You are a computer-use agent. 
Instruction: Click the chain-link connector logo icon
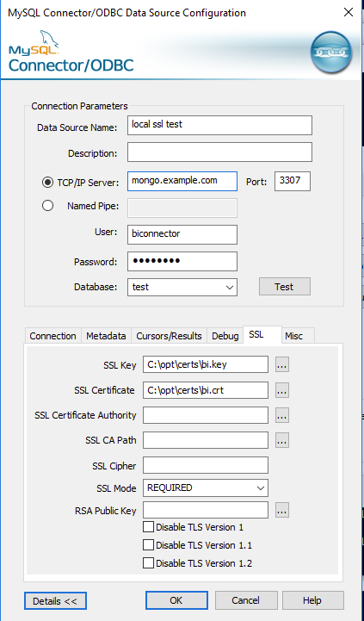330,53
